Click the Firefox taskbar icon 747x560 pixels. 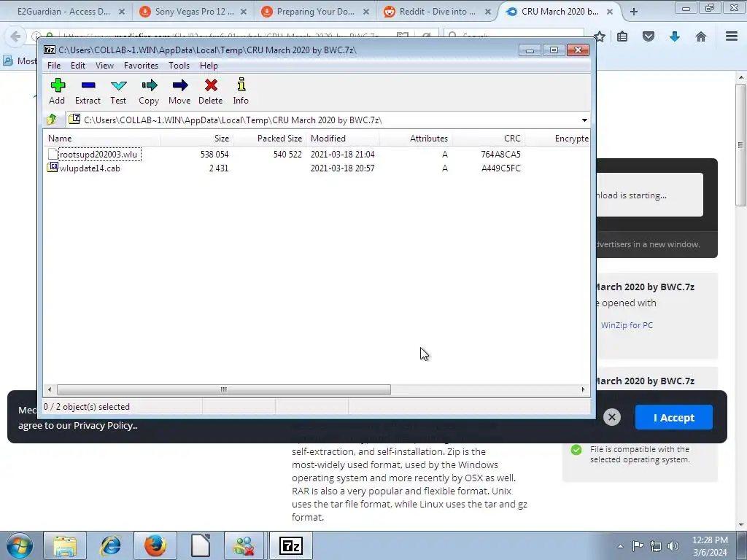coord(155,545)
